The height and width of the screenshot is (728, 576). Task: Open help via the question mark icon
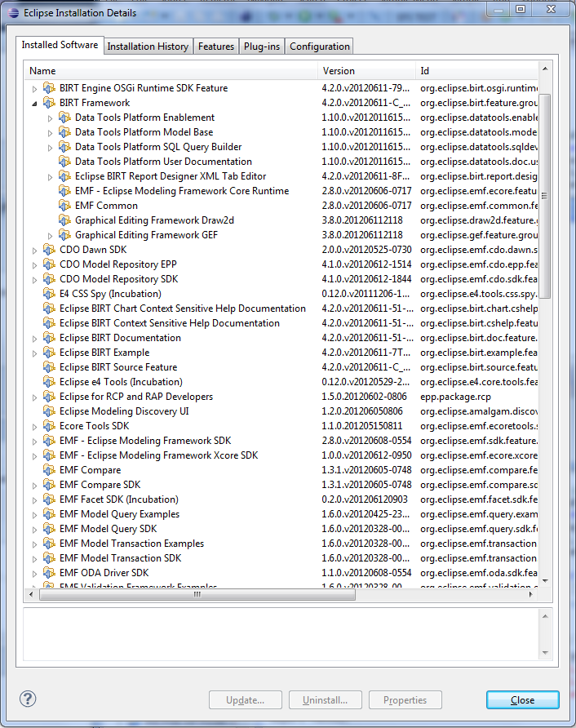click(28, 699)
